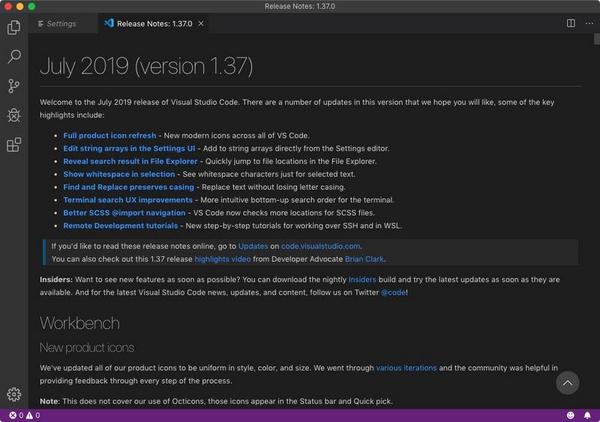
Task: Open the Debug view
Action: pyautogui.click(x=14, y=115)
